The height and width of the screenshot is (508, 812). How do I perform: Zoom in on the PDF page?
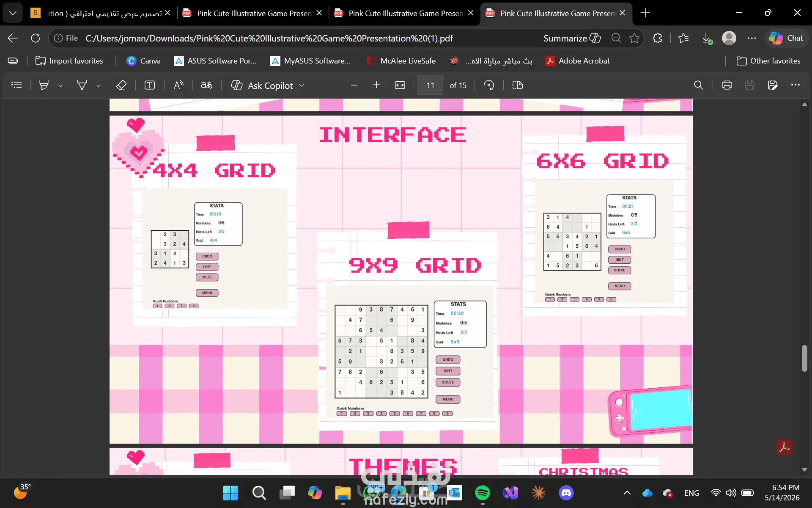[x=376, y=85]
